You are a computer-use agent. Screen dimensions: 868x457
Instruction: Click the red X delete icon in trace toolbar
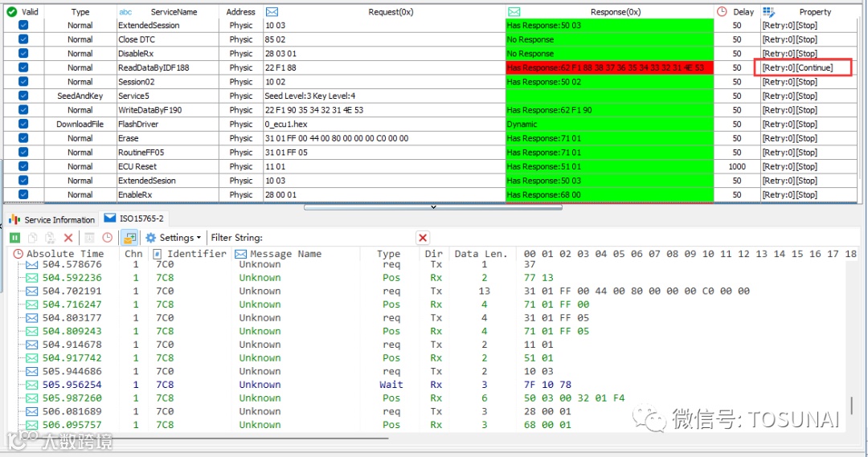(x=68, y=238)
